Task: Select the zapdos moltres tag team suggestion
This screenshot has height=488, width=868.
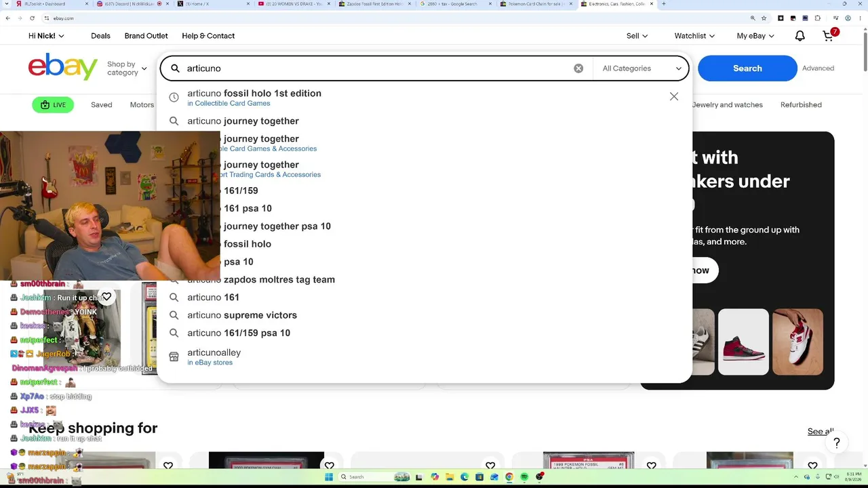Action: (x=261, y=280)
